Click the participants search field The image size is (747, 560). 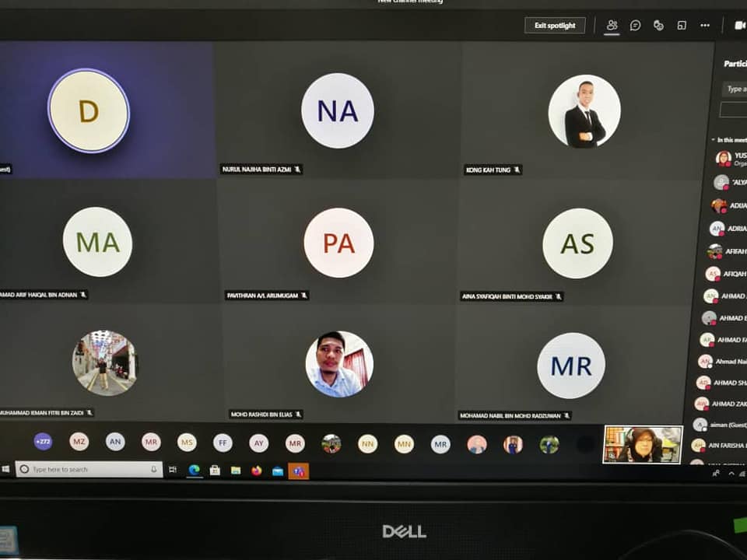735,89
